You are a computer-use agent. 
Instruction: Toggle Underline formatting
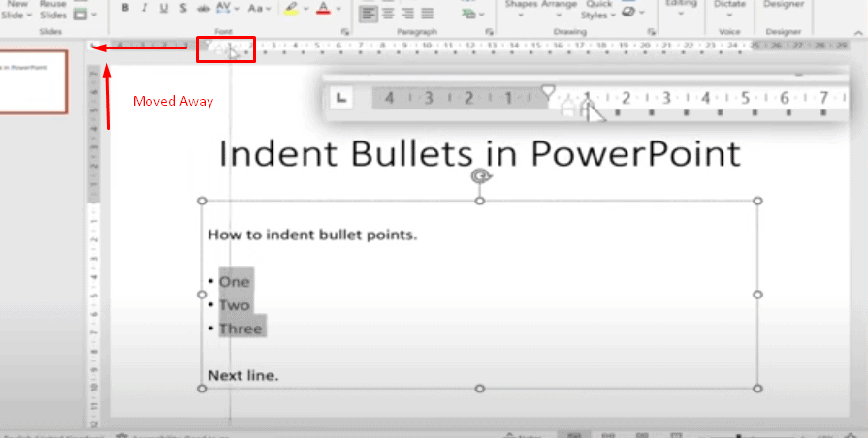click(163, 8)
